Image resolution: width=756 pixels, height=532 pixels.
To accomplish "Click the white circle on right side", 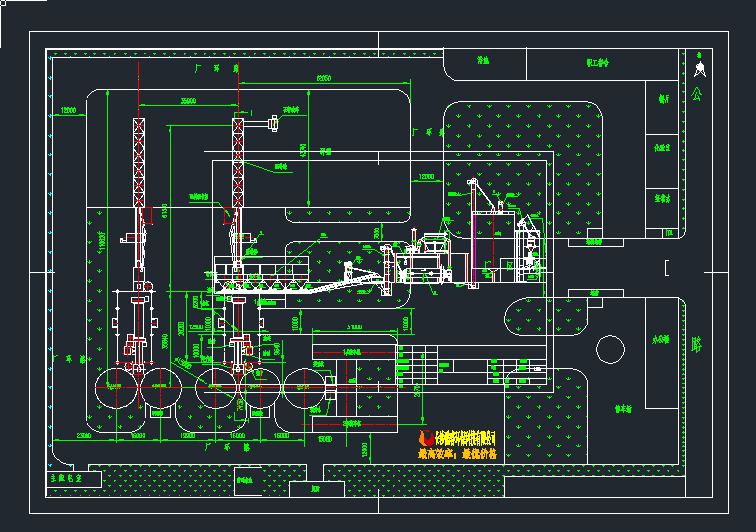I will click(610, 349).
